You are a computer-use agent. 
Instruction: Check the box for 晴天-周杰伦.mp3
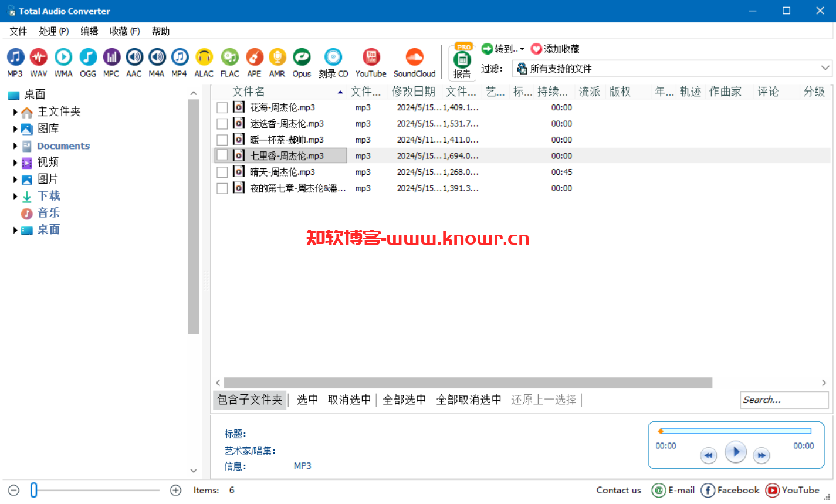[x=222, y=172]
